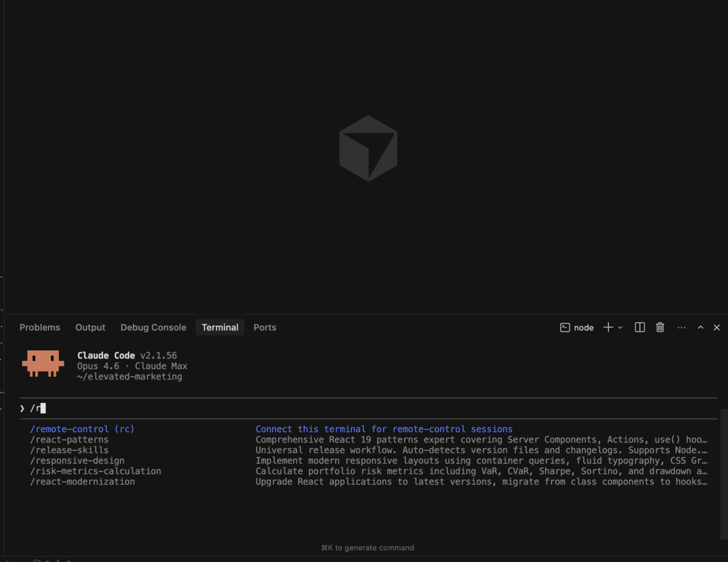This screenshot has width=728, height=562.
Task: Click the node terminal shell icon
Action: point(565,328)
